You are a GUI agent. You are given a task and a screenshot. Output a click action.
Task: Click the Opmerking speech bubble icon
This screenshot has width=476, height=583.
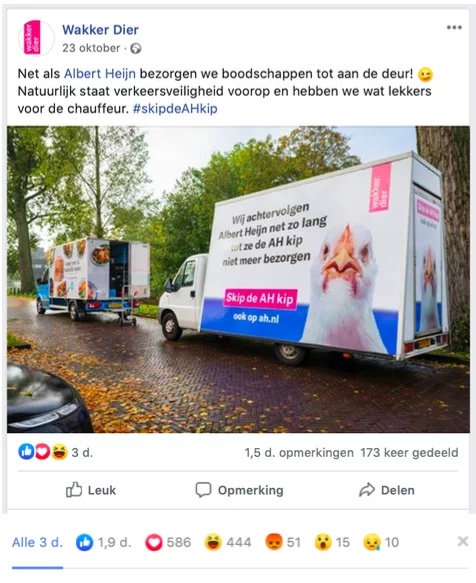[x=203, y=490]
